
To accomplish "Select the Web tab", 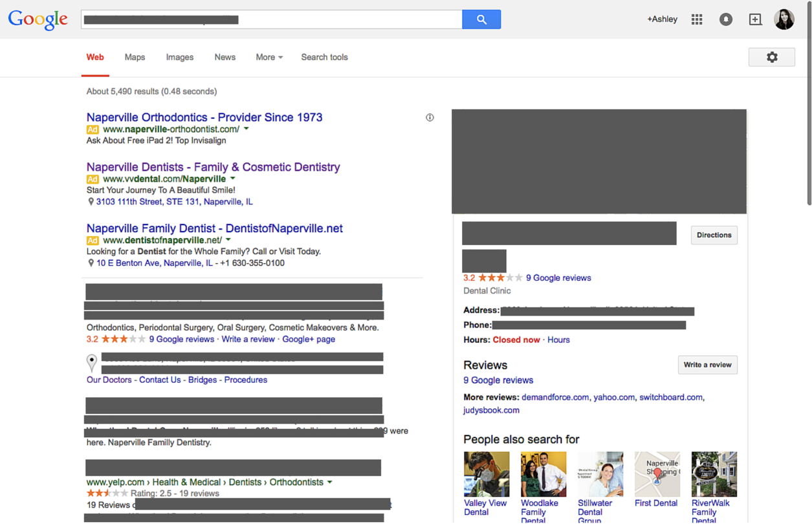I will [x=95, y=57].
